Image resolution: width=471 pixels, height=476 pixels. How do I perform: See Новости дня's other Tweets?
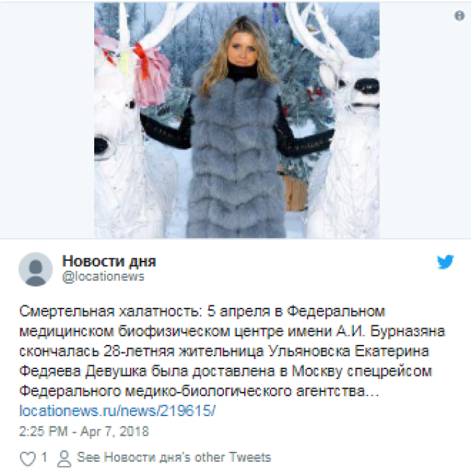click(174, 457)
